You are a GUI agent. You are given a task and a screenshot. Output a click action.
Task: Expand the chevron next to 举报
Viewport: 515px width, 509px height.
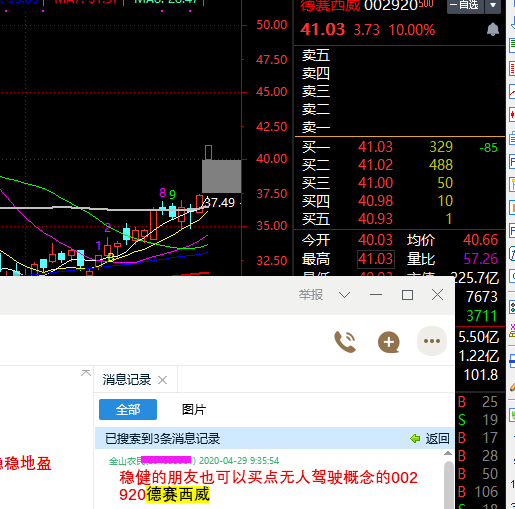(344, 295)
